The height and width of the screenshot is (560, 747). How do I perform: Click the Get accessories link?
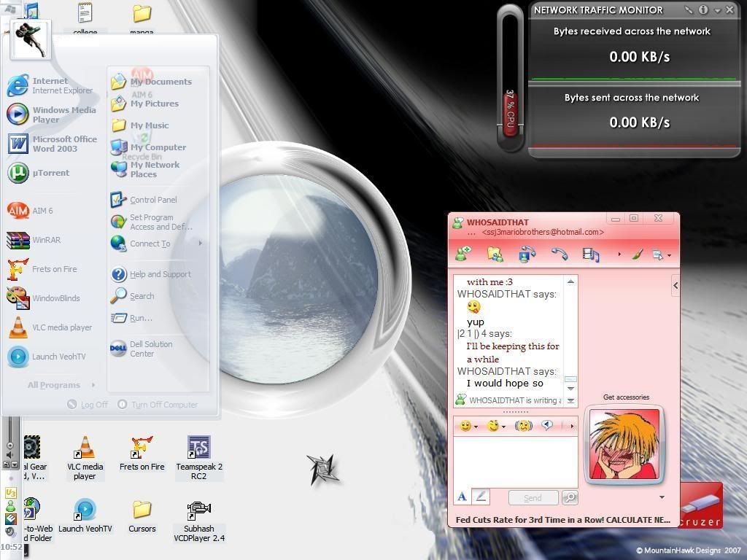pos(626,397)
